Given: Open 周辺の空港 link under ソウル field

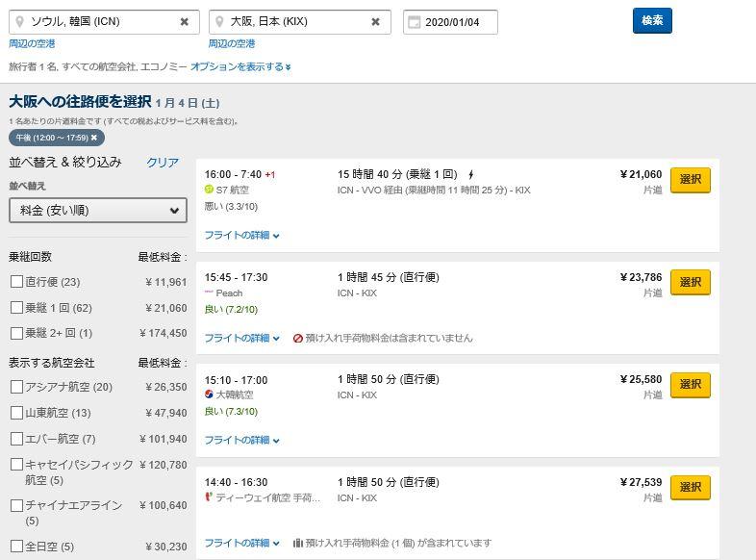Looking at the screenshot, I should (32, 43).
